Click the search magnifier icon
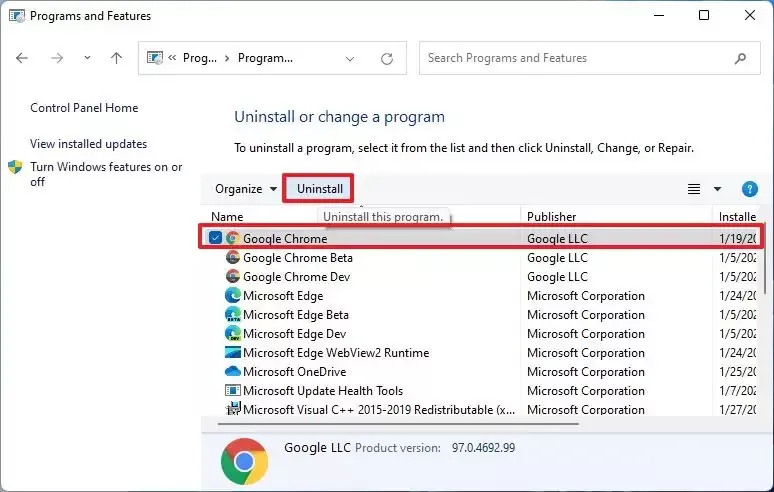This screenshot has width=774, height=492. click(x=740, y=58)
